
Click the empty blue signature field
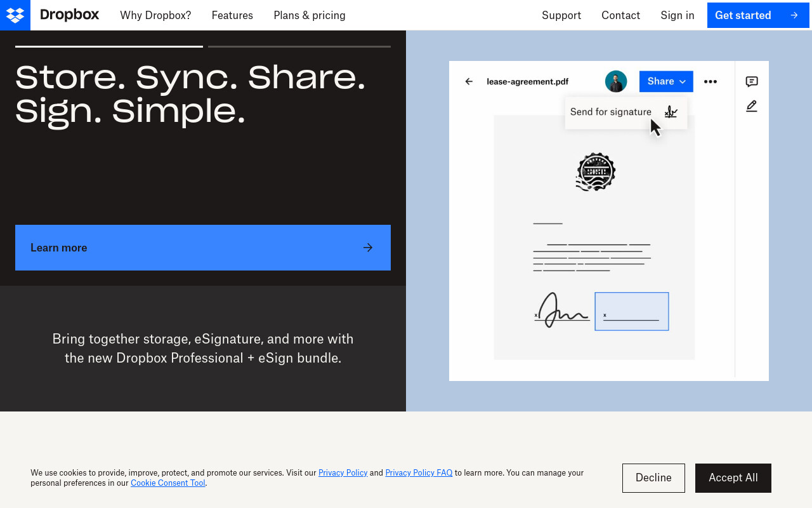(x=632, y=311)
